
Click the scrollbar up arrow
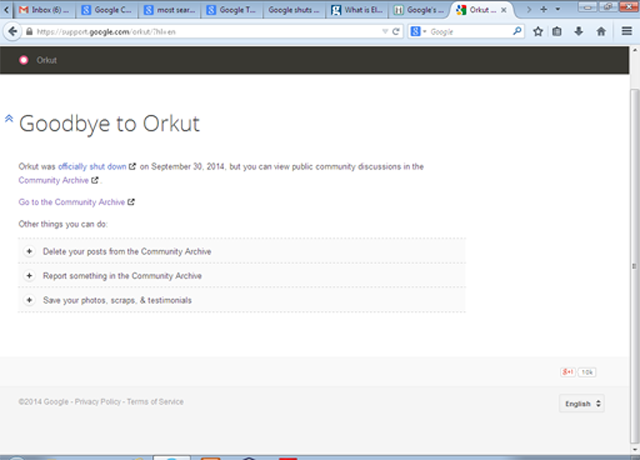[x=634, y=51]
